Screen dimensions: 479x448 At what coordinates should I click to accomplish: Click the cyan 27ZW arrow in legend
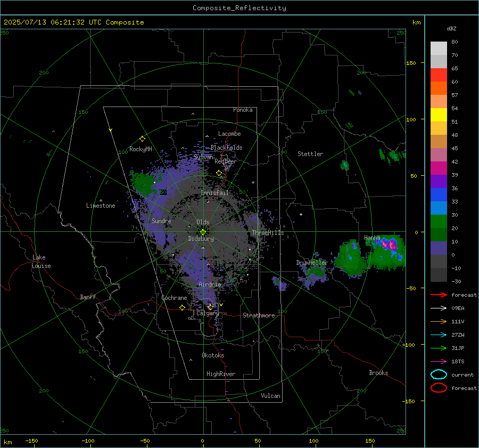pyautogui.click(x=439, y=335)
